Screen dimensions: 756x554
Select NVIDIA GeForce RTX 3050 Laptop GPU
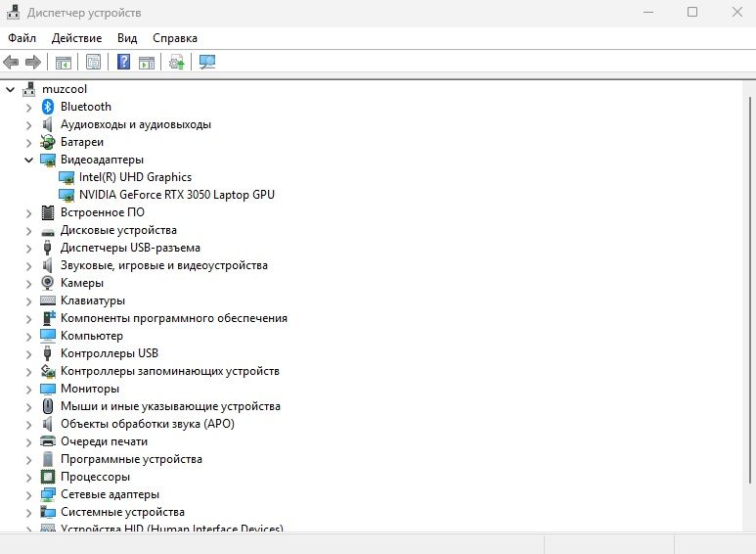[176, 195]
